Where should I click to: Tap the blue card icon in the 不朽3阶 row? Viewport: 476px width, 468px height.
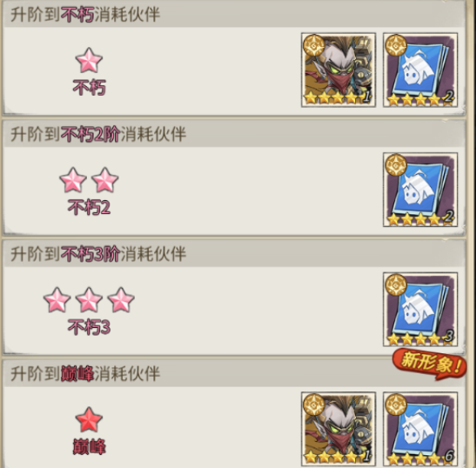(x=420, y=309)
